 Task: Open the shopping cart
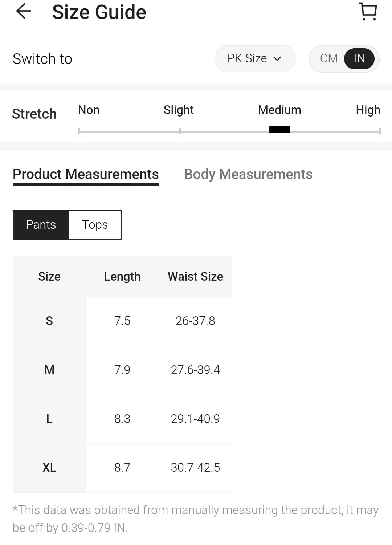point(368,12)
